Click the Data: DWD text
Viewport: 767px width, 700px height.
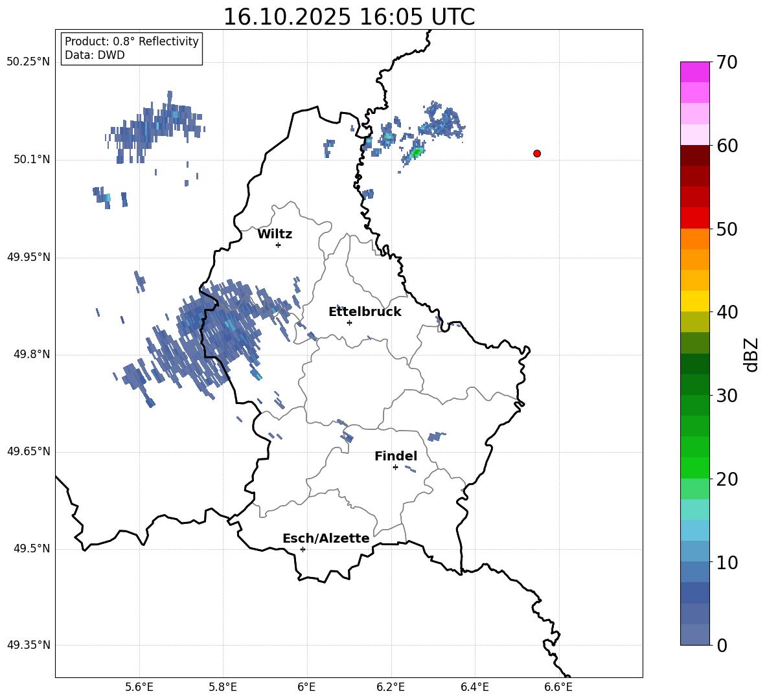coord(95,55)
